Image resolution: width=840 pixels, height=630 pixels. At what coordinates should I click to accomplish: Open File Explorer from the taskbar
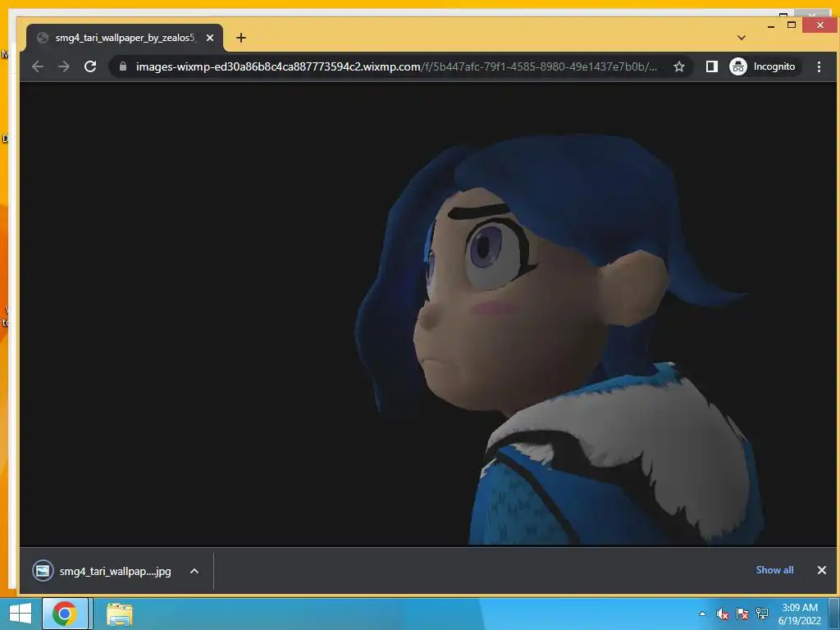click(x=119, y=614)
